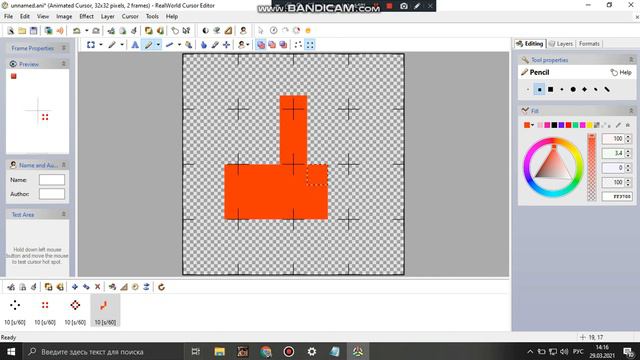Image resolution: width=640 pixels, height=360 pixels.
Task: Click the red X delete frame icon
Action: pos(98,287)
